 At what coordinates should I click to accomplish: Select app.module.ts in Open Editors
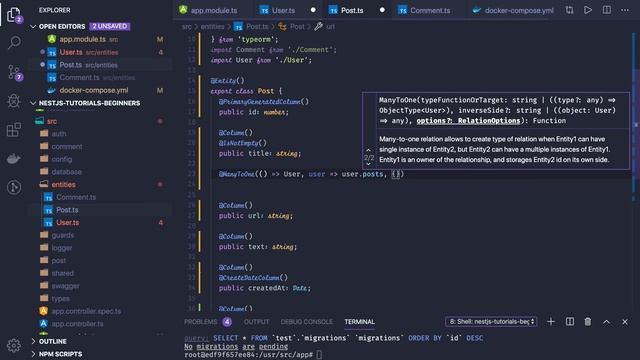click(x=100, y=39)
